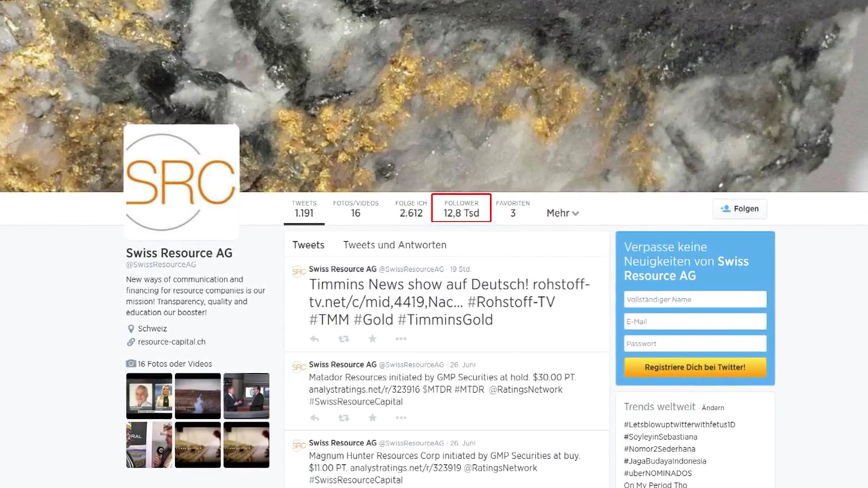Image resolution: width=868 pixels, height=488 pixels.
Task: Switch to Tweets und Antworten tab
Action: (395, 245)
